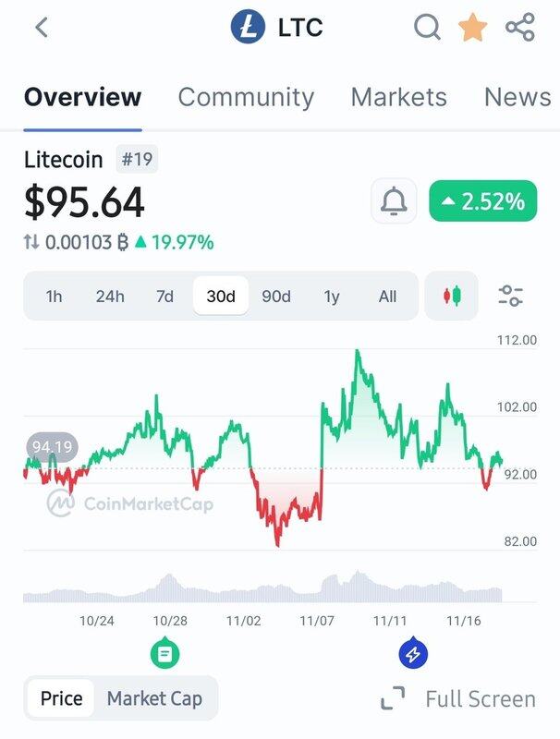
Task: Swap the LTC/BTC price conversion arrows
Action: pyautogui.click(x=31, y=243)
